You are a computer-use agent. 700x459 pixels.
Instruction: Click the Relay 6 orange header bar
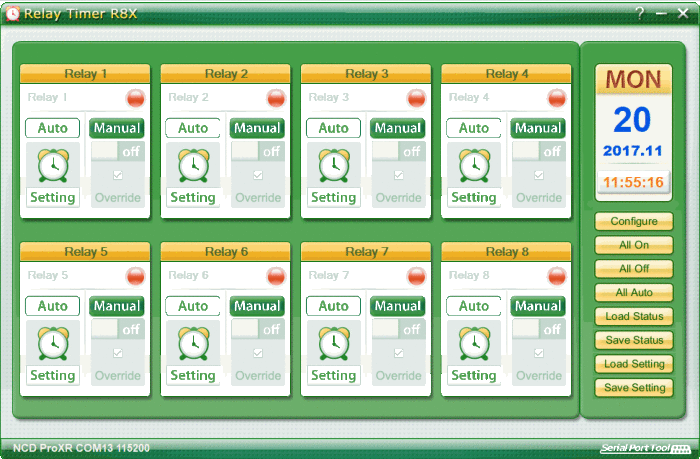225,252
